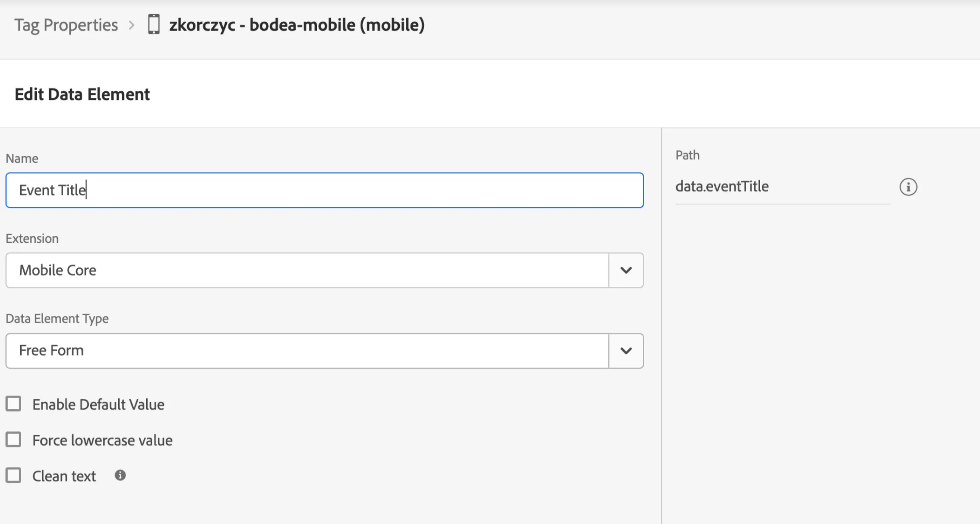Click the Name field label
Screen dimensions: 980x524
(x=22, y=158)
